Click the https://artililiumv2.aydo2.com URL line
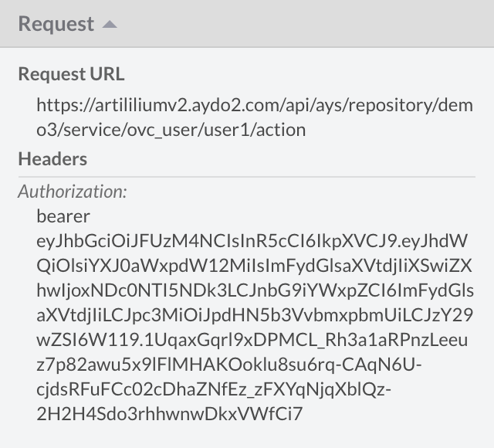The height and width of the screenshot is (448, 494). 254,105
